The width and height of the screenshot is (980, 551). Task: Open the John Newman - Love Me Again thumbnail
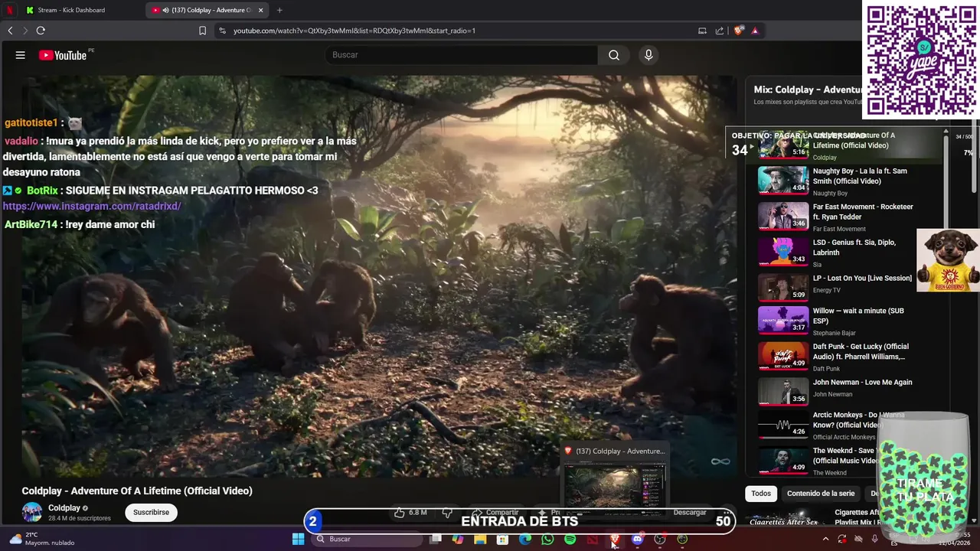tap(783, 391)
